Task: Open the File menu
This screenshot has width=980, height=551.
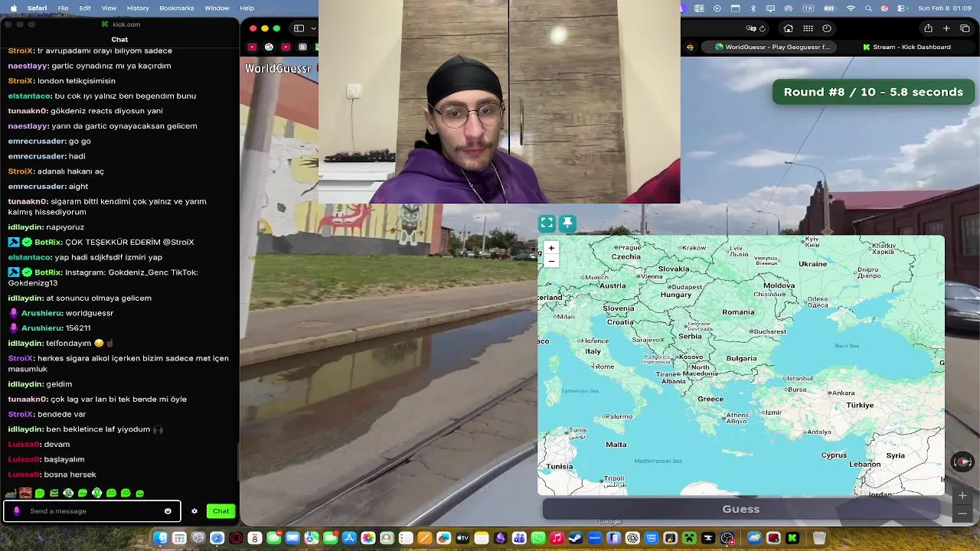Action: click(x=63, y=8)
